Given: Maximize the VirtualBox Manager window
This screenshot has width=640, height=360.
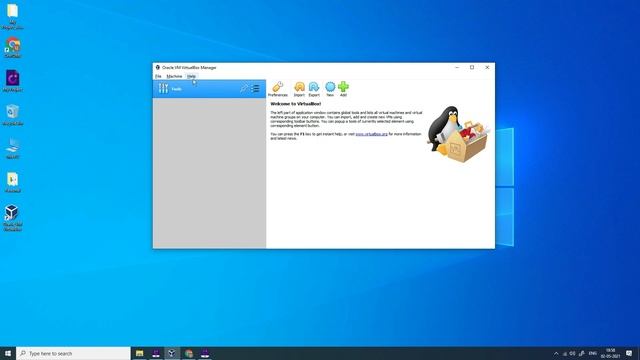Looking at the screenshot, I should (472, 67).
